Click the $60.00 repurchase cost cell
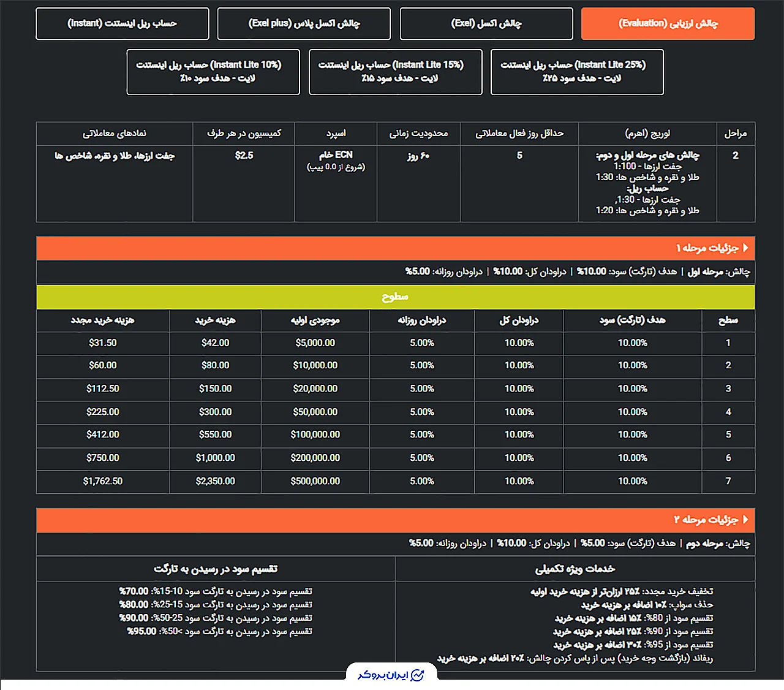The image size is (784, 690). coord(103,366)
